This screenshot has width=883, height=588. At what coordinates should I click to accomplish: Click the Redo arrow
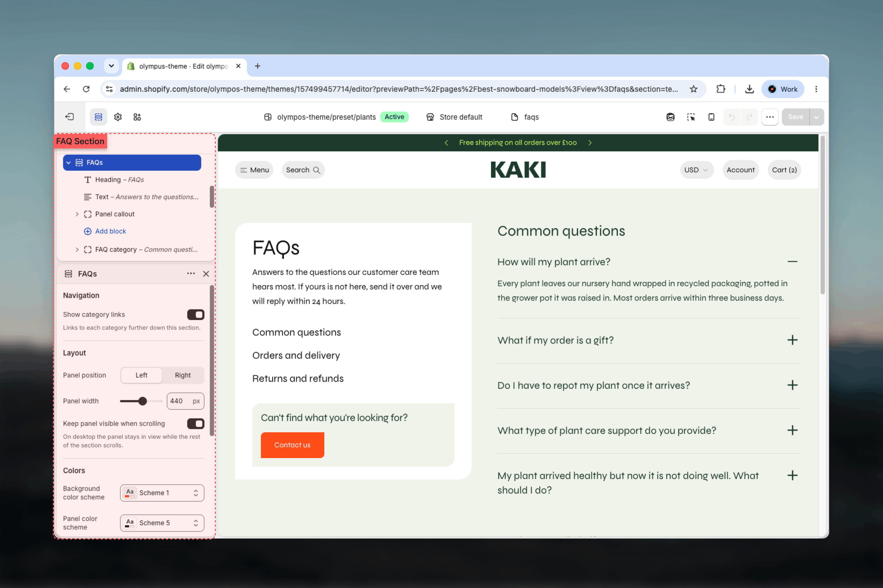coord(749,117)
